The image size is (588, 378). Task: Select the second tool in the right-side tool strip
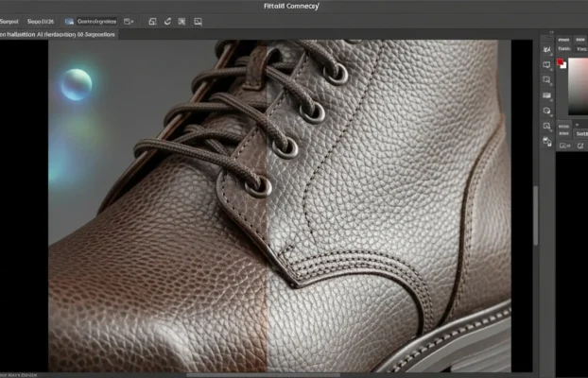546,65
